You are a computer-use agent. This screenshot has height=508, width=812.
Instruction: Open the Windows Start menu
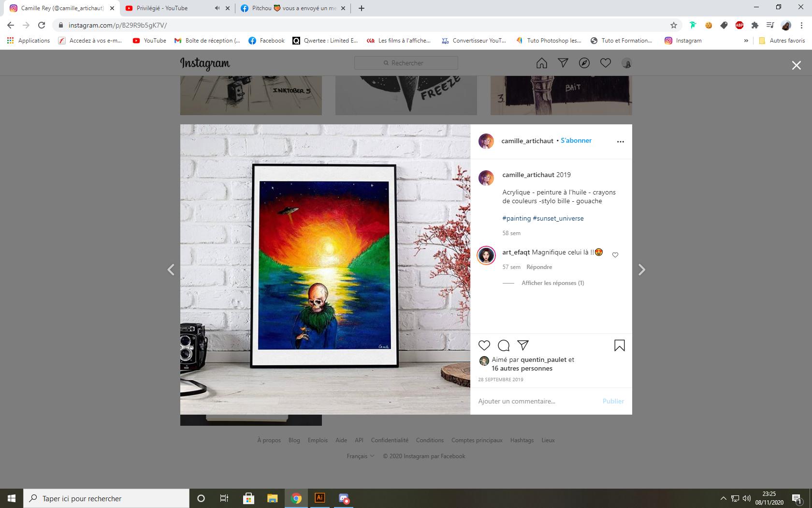click(12, 498)
